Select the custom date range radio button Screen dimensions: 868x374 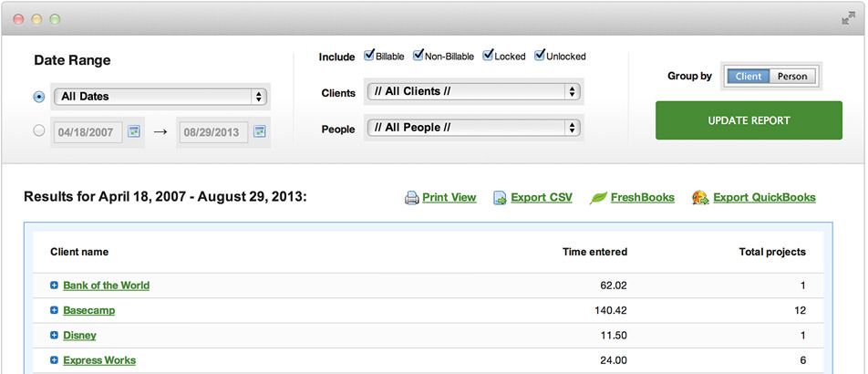tap(38, 130)
